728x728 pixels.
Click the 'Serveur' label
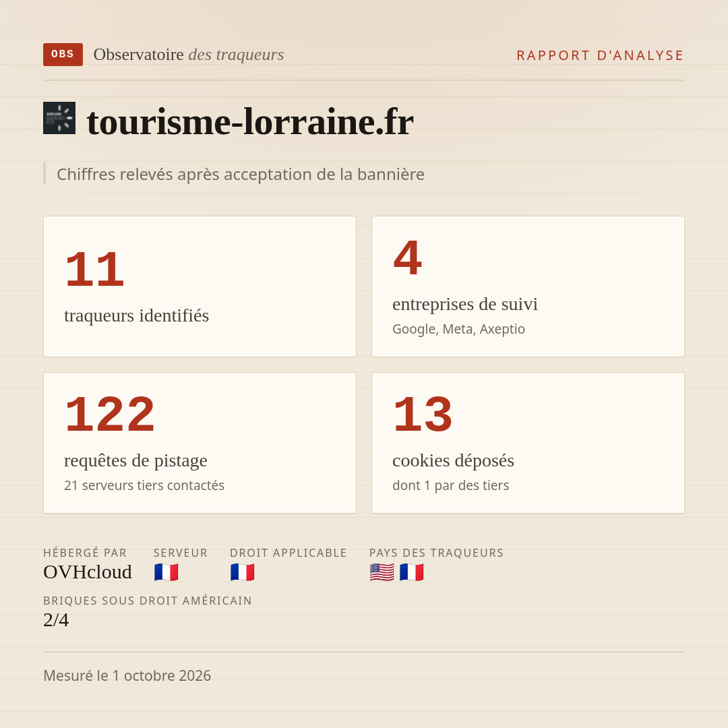tap(181, 553)
